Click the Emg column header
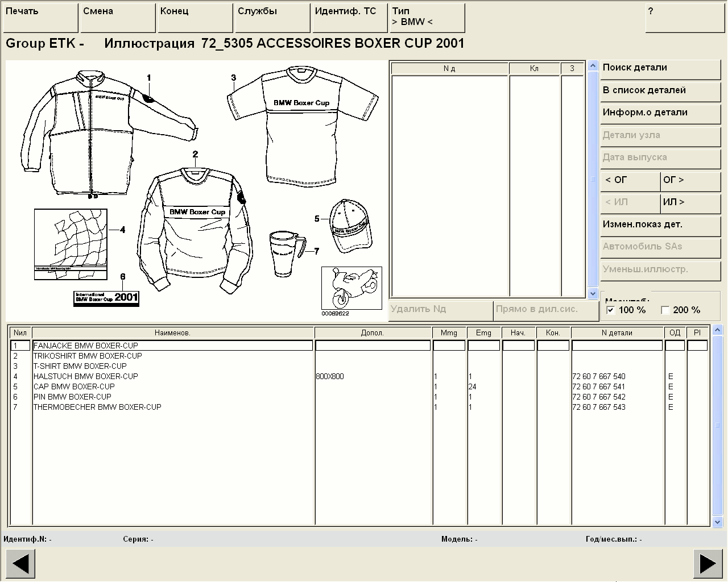Image resolution: width=728 pixels, height=582 pixels. (x=483, y=333)
